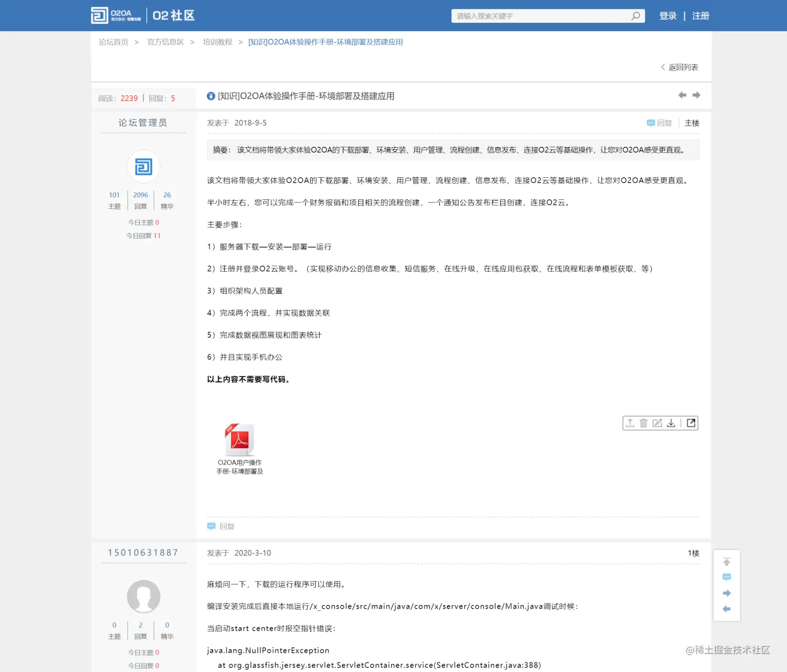Go to previous thread using the left arrow icon
Viewport: 787px width, 672px height.
(682, 95)
